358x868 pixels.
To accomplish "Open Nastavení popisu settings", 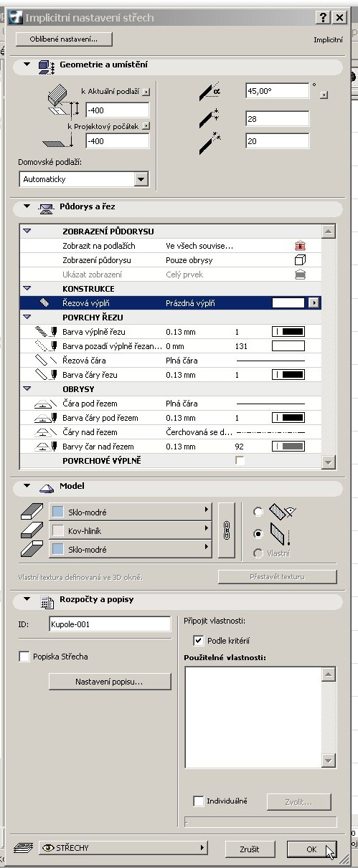I will tap(110, 682).
